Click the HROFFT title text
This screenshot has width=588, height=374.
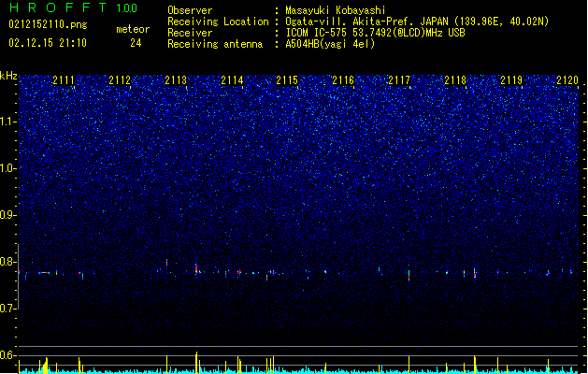[58, 7]
